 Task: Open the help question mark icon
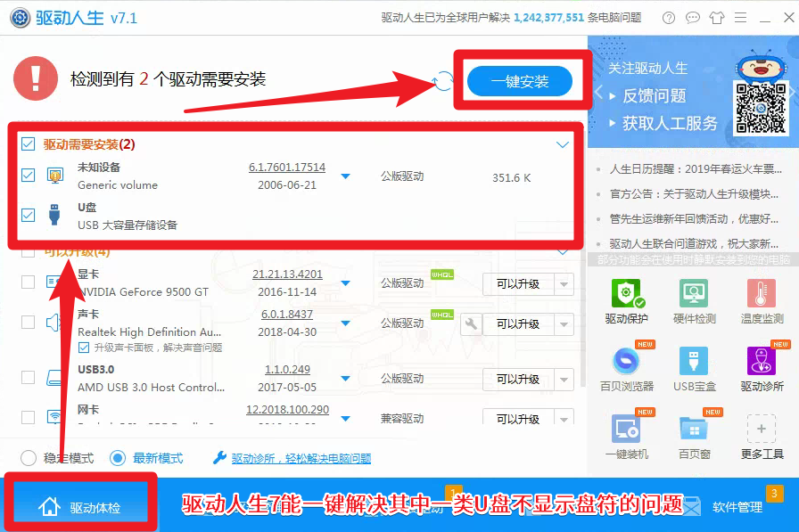pos(668,18)
